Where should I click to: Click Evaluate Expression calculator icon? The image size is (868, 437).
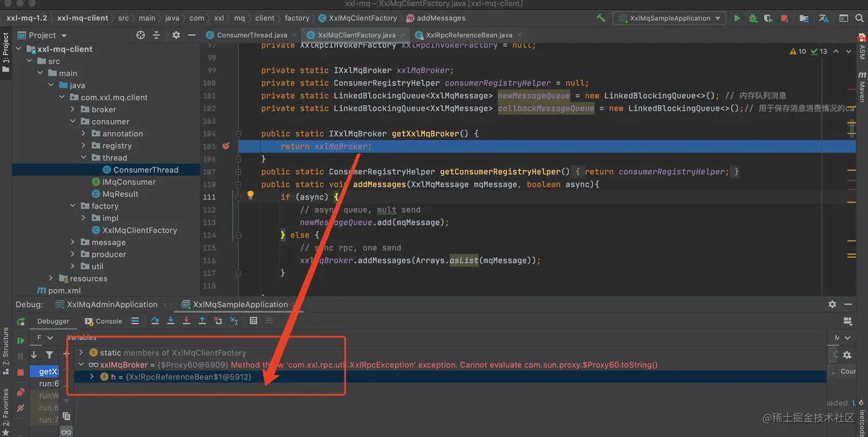coord(253,321)
